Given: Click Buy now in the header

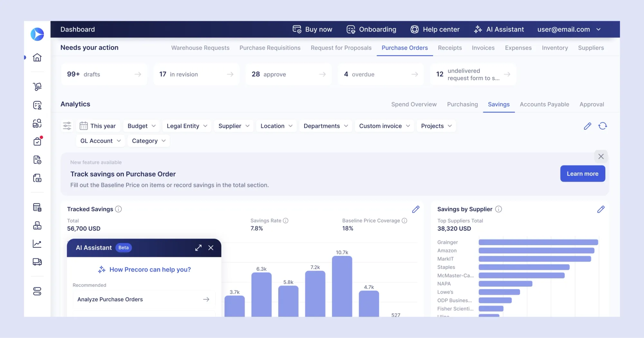Looking at the screenshot, I should pos(312,29).
